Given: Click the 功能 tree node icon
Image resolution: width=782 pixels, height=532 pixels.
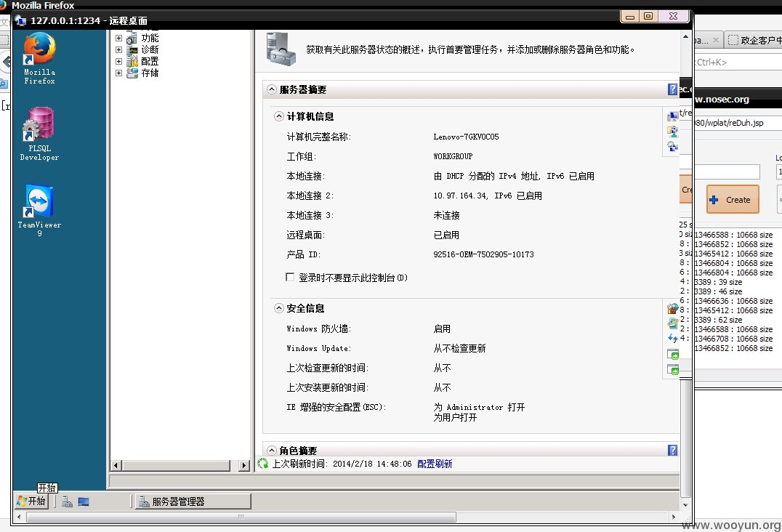Looking at the screenshot, I should point(132,38).
